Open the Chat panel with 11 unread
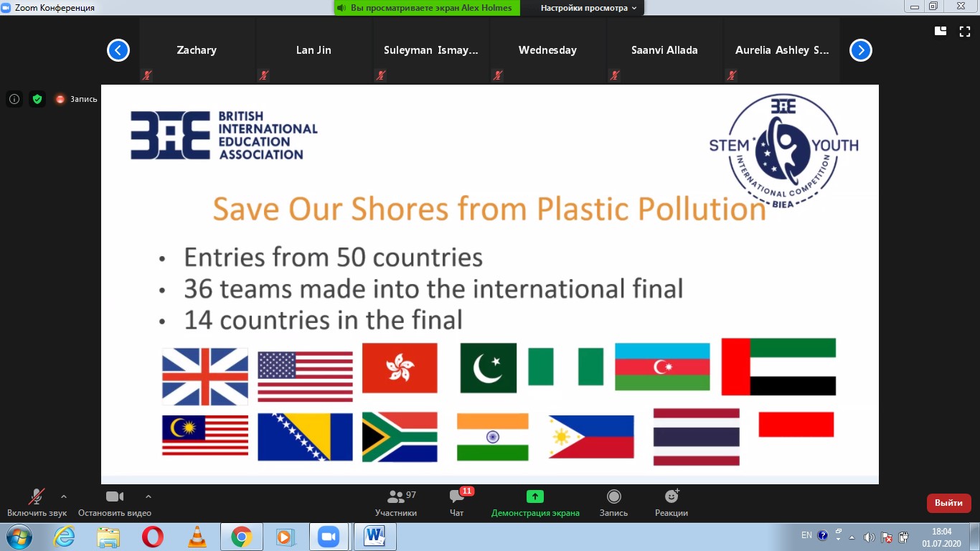This screenshot has height=551, width=980. click(456, 496)
